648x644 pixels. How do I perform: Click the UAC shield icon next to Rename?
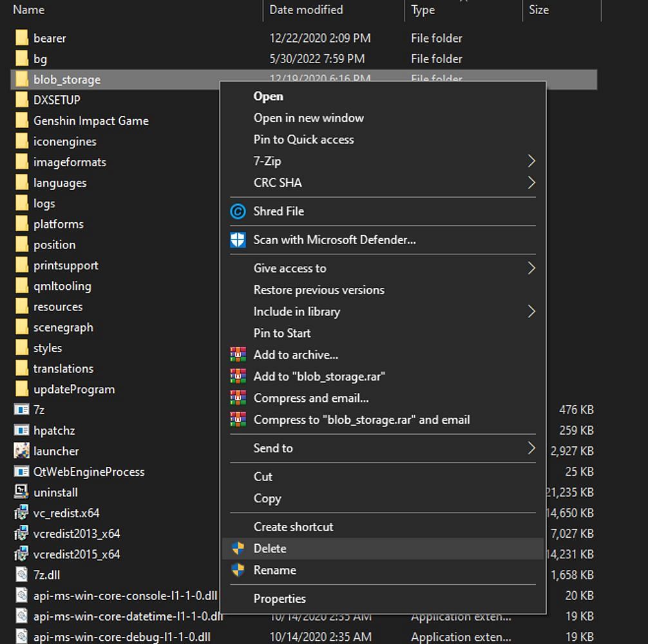coord(238,570)
